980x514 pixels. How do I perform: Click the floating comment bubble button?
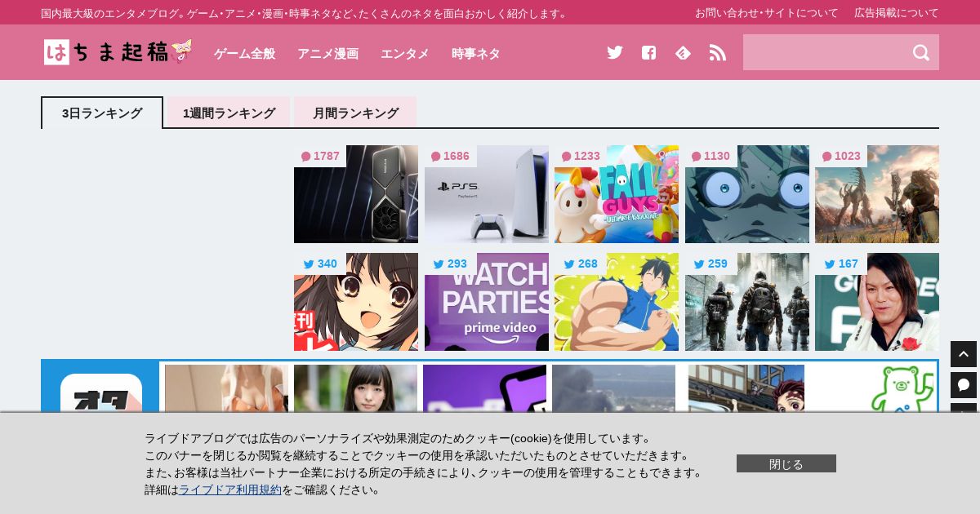[x=964, y=385]
